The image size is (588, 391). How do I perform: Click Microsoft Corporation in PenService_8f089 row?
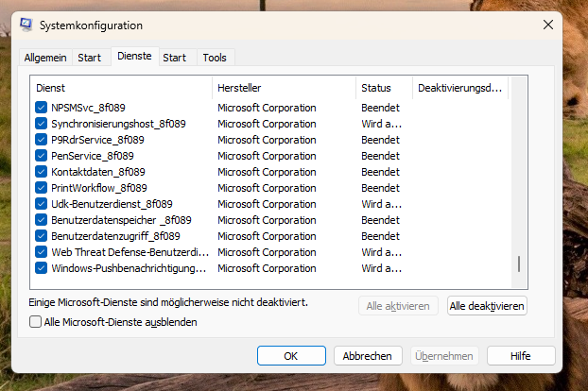pos(267,156)
